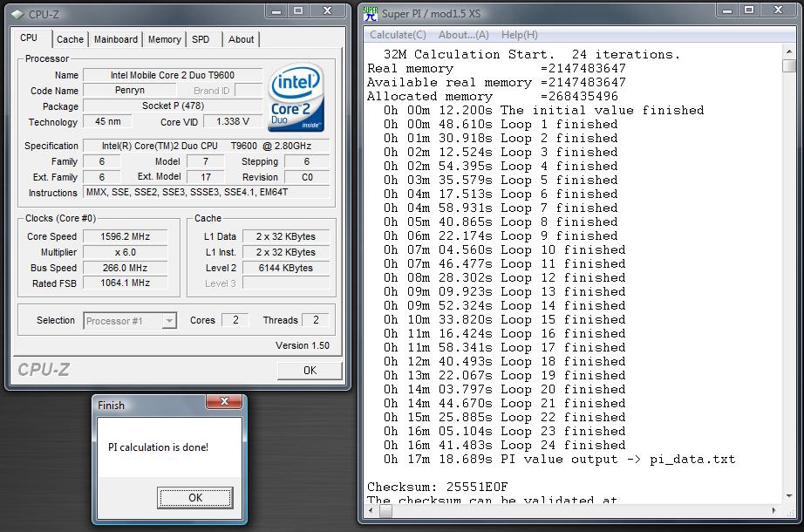Close the Super PI window
This screenshot has height=532, width=804.
[x=779, y=10]
